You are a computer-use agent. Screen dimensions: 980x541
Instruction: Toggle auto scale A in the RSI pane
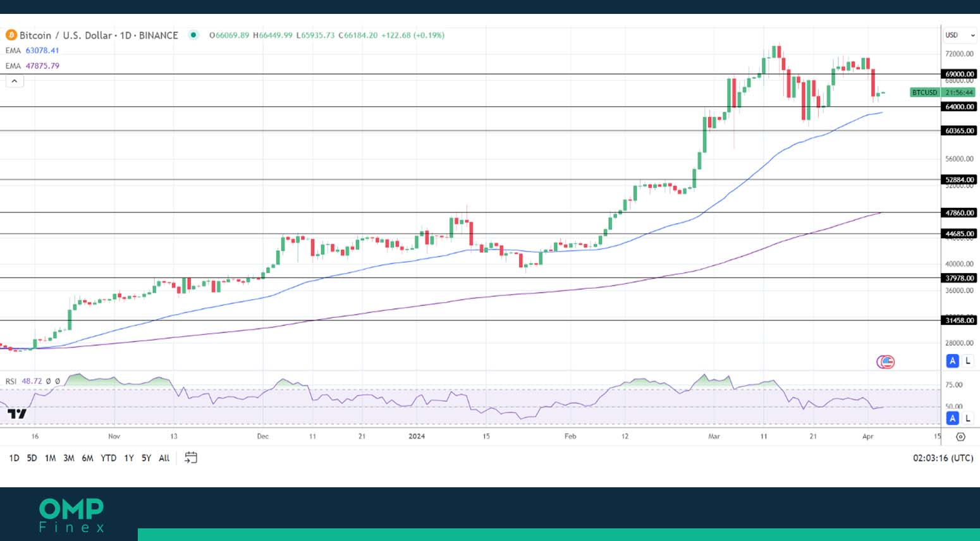(x=952, y=418)
